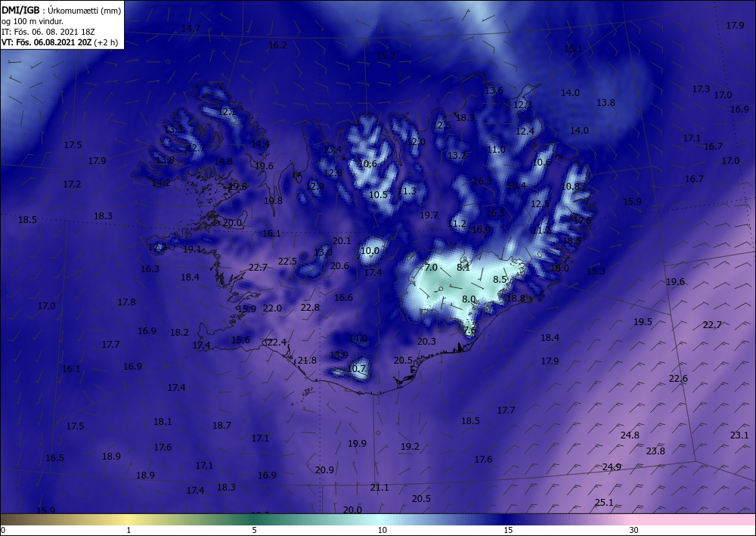Viewport: 756px width, 536px height.
Task: Click the map value 16.2
Action: tap(277, 45)
